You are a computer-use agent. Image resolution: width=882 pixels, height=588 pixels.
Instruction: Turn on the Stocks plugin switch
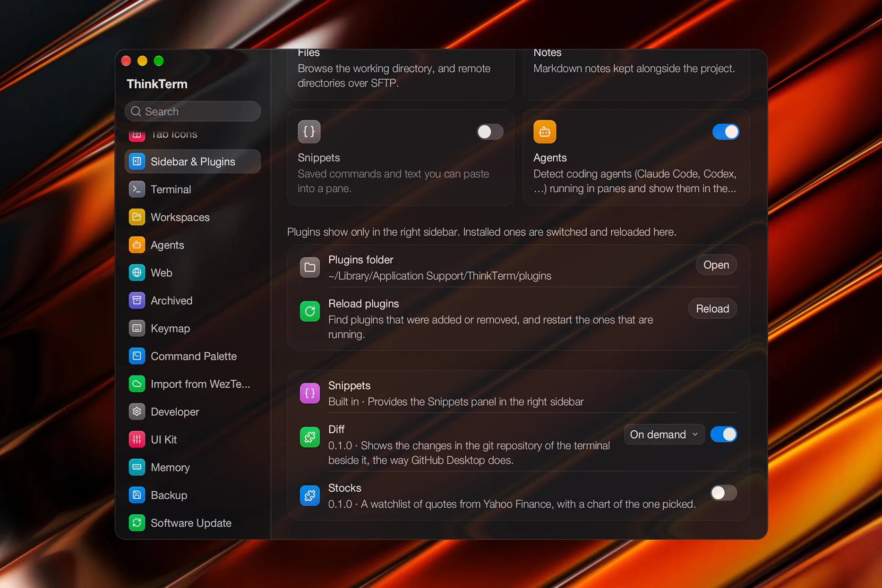(x=723, y=493)
